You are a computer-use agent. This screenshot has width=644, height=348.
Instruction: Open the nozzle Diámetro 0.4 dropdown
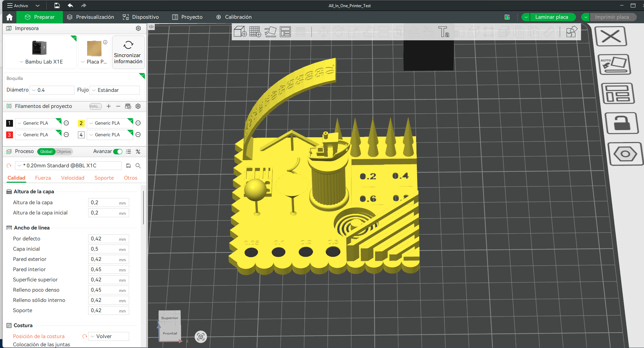pos(52,90)
